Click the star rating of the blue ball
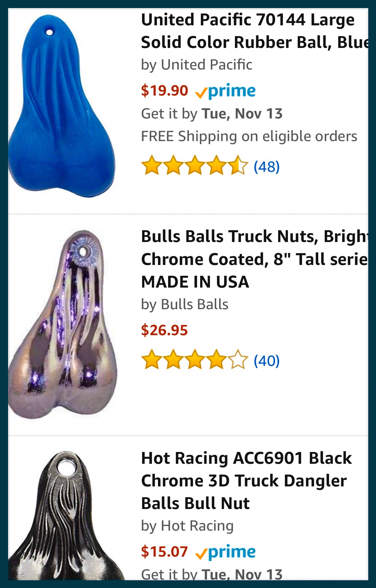Viewport: 376px width, 588px height. [195, 165]
